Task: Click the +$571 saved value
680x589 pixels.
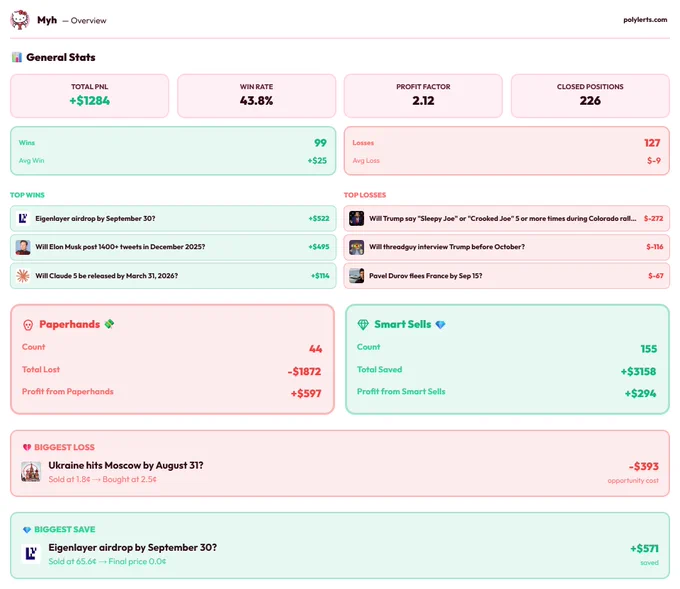Action: tap(644, 549)
